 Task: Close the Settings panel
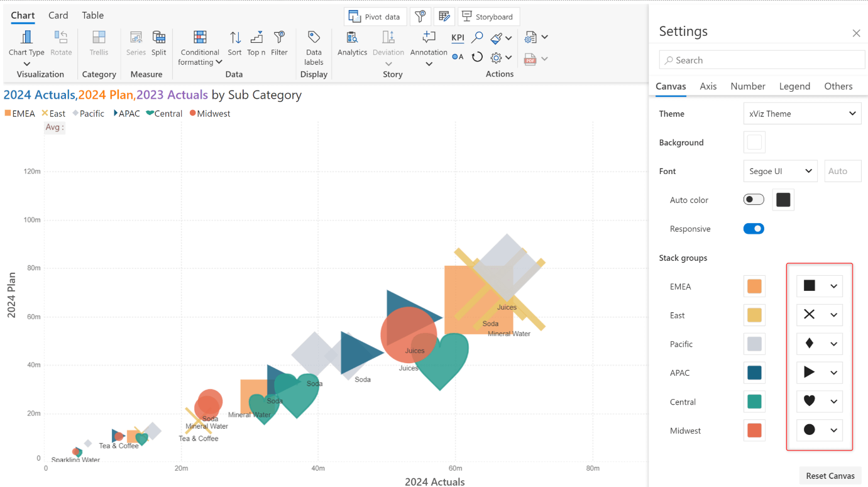click(x=856, y=33)
